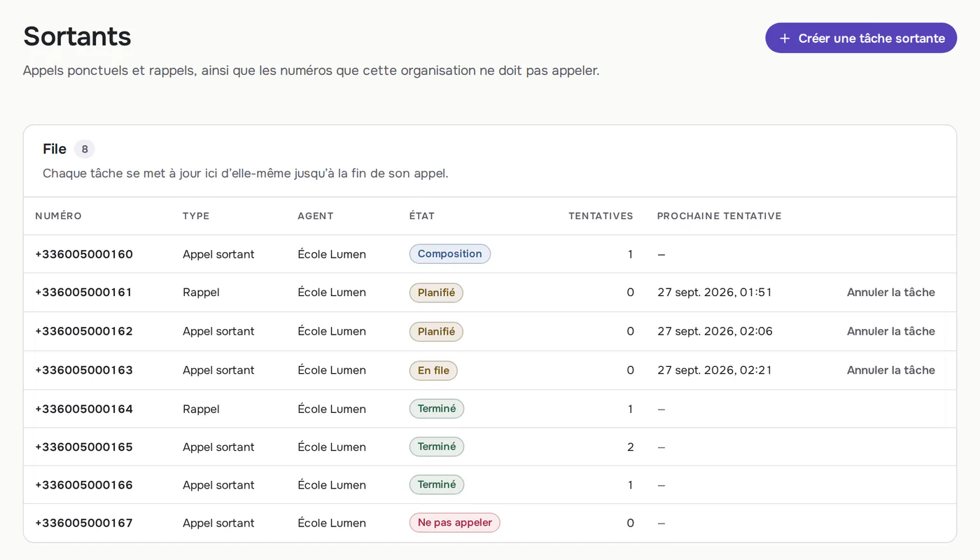This screenshot has width=980, height=560.
Task: Click the Sortants page title
Action: pyautogui.click(x=77, y=36)
